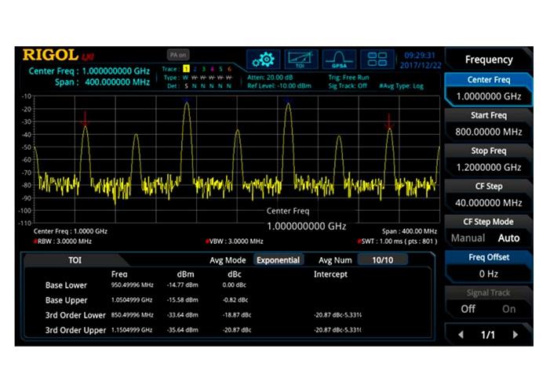The image size is (550, 392).
Task: Go to previous menu page arrow
Action: click(461, 335)
